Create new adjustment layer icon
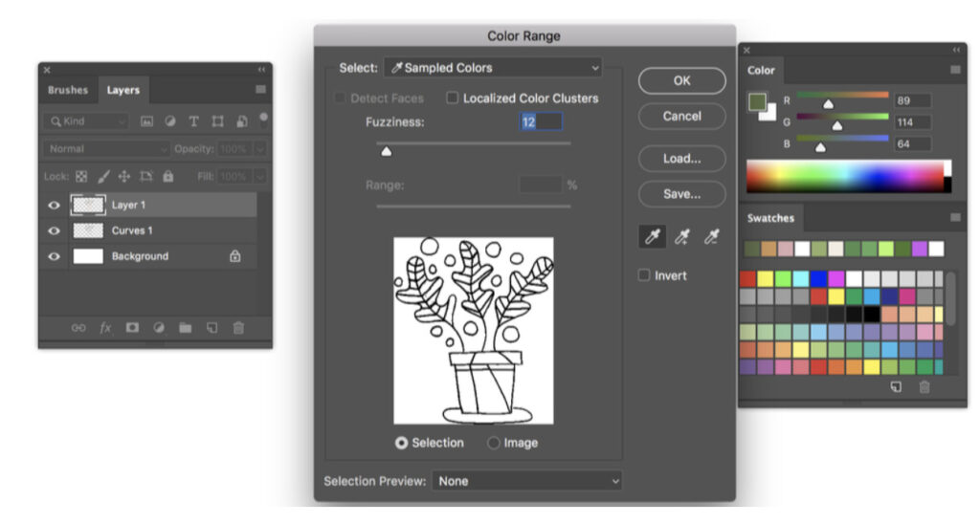Screen dimensions: 980x524 click(159, 328)
